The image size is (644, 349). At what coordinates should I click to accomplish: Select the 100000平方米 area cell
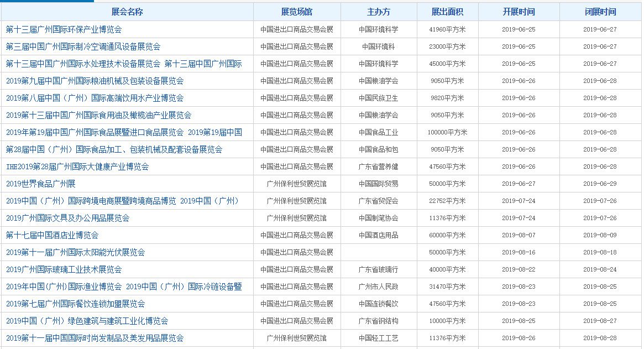447,132
